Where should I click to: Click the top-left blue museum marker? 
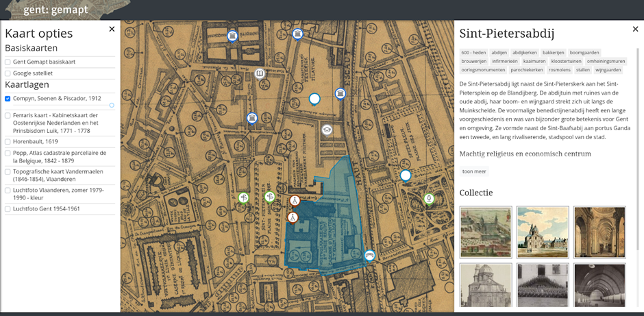tap(232, 36)
